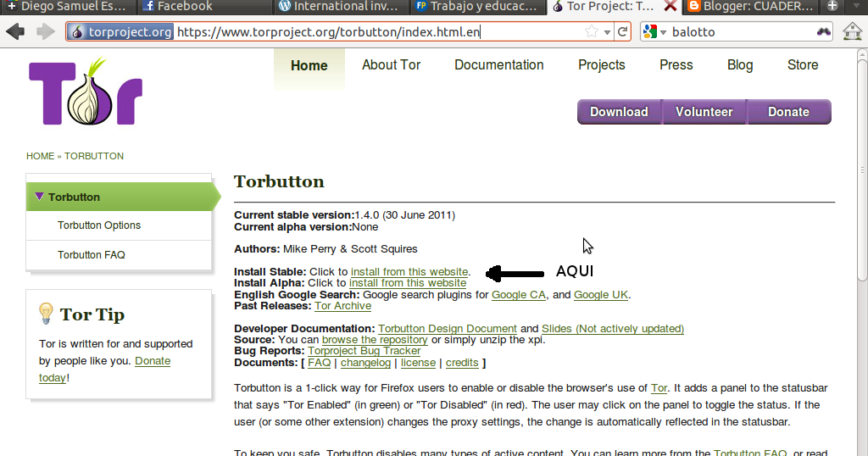This screenshot has width=868, height=456.
Task: Click the TORBUTTON breadcrumb link
Action: (x=94, y=156)
